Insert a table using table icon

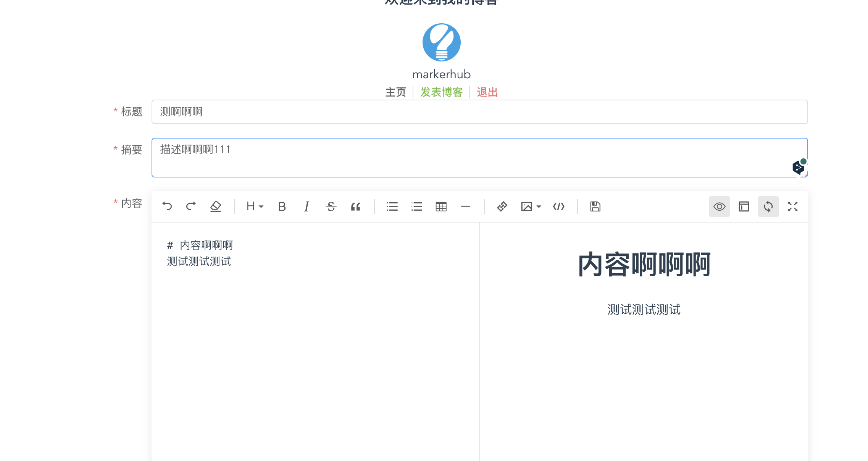point(441,206)
